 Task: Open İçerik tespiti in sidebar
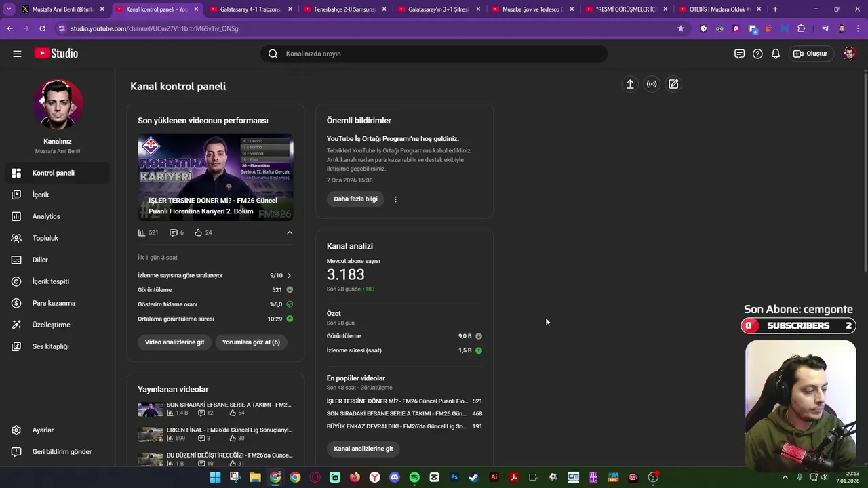[x=58, y=281]
